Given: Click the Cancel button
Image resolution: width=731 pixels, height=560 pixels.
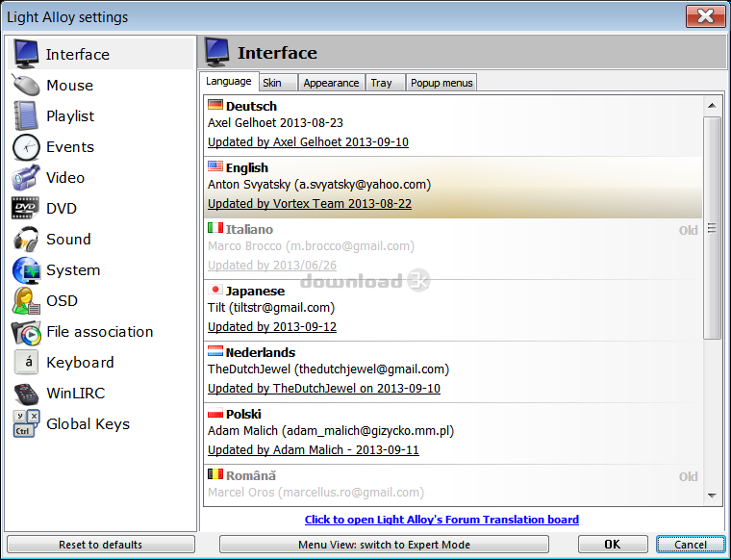Looking at the screenshot, I should click(x=691, y=545).
